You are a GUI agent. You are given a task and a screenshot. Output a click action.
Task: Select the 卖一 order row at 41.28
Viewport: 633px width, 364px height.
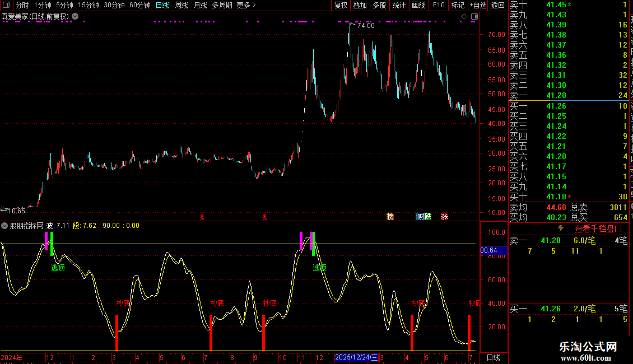[x=569, y=95]
